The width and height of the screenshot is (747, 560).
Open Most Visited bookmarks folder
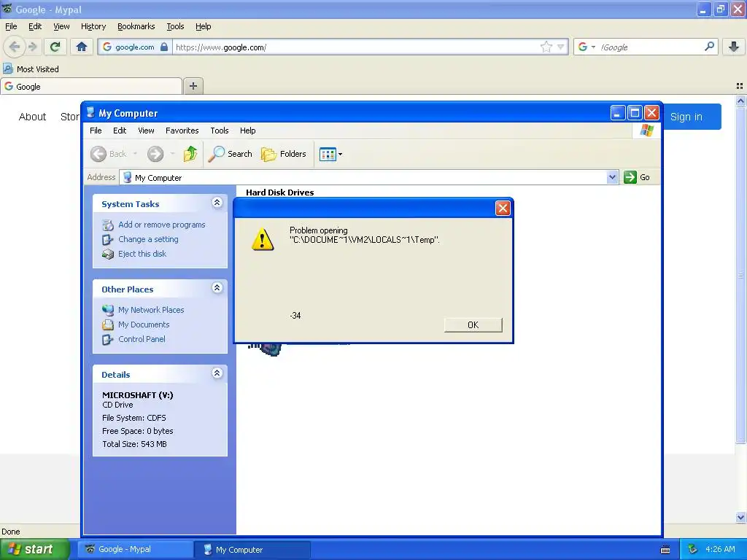[31, 69]
